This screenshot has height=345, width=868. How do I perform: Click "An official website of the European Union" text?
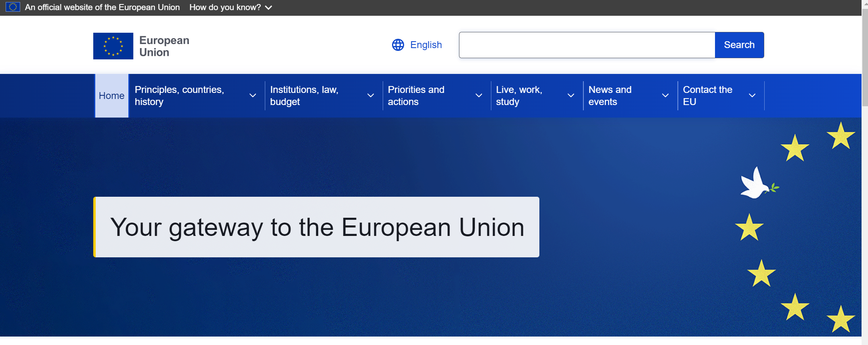click(102, 7)
